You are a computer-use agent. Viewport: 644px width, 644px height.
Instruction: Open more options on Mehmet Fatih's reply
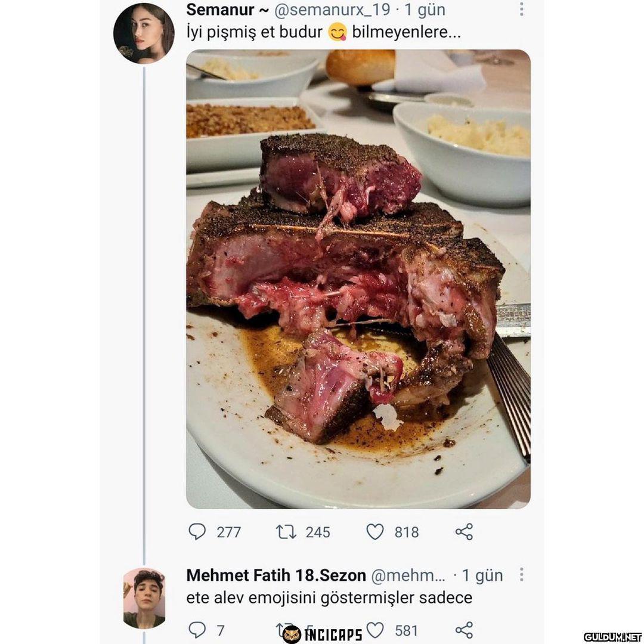coord(521,575)
